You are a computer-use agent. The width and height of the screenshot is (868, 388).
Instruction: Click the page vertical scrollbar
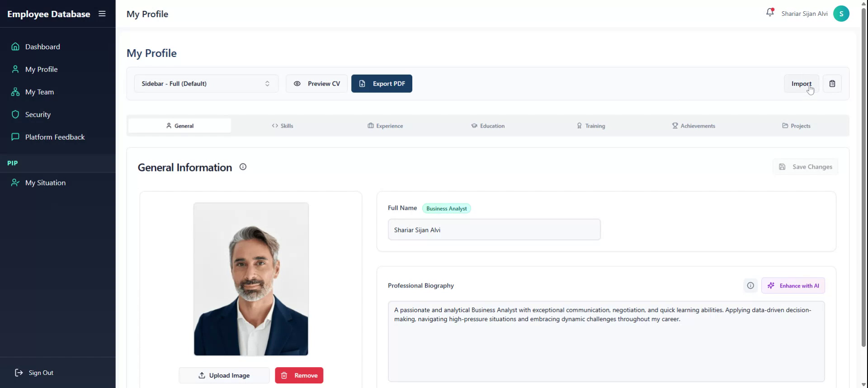(x=863, y=181)
